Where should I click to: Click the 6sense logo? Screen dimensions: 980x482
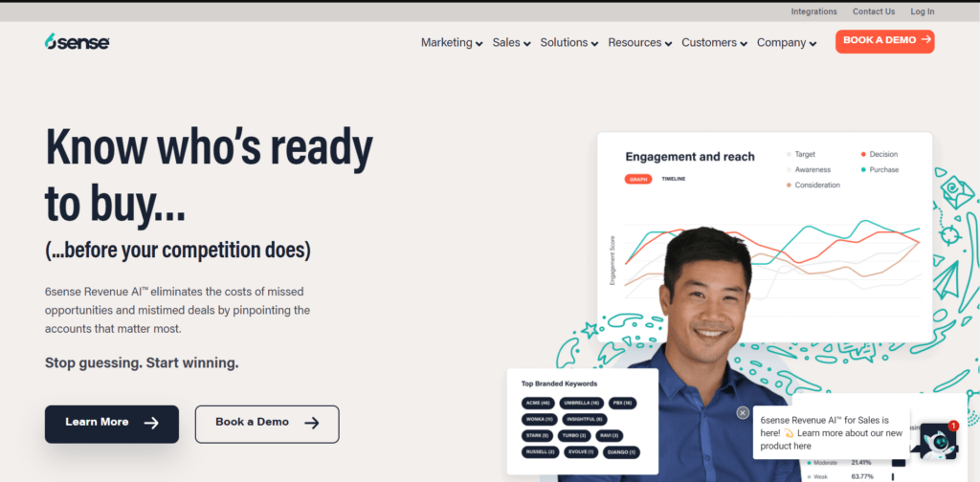78,42
